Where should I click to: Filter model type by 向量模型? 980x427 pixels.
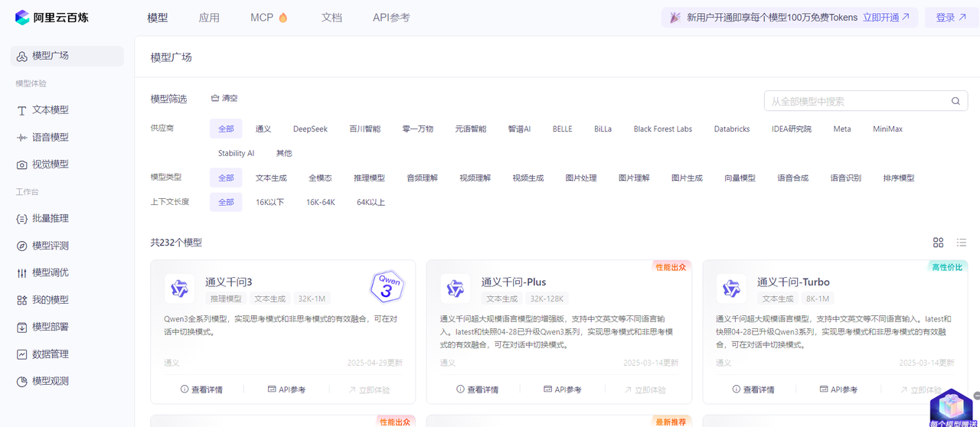click(740, 178)
